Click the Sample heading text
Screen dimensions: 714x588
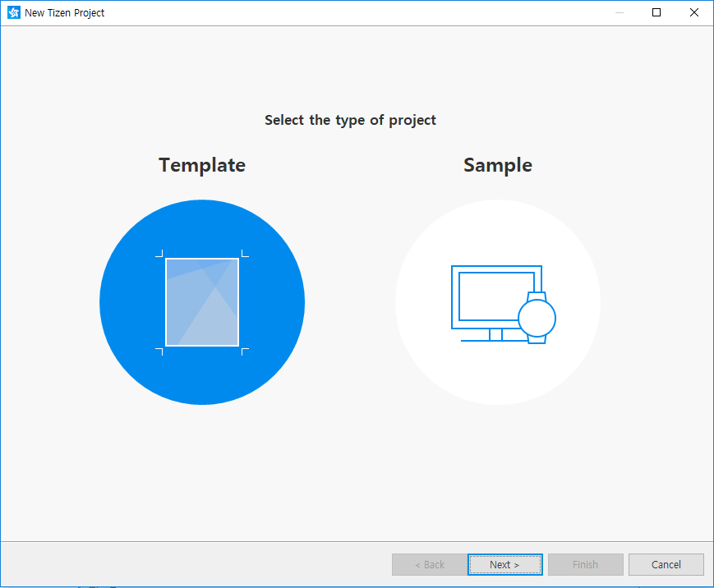click(498, 164)
